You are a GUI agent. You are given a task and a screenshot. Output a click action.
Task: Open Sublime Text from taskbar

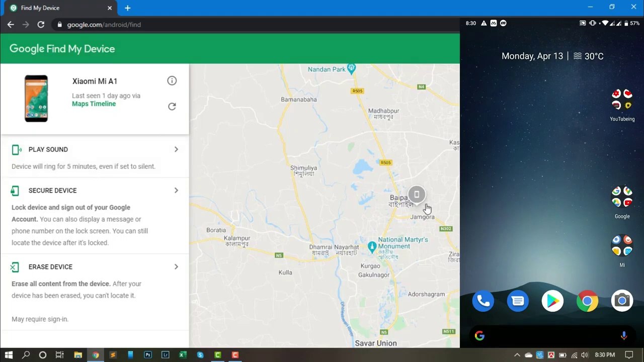(x=113, y=355)
